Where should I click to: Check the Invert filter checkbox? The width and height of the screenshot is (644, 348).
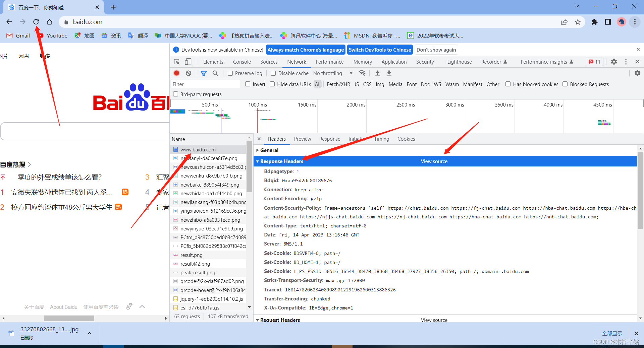[x=248, y=84]
